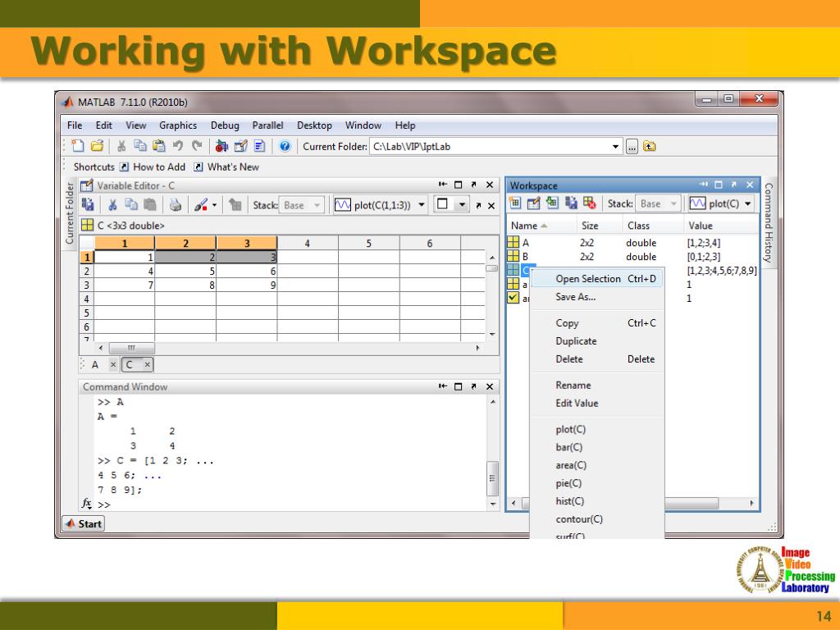
Task: Click Variable Editor scroll right arrow
Action: [x=478, y=348]
